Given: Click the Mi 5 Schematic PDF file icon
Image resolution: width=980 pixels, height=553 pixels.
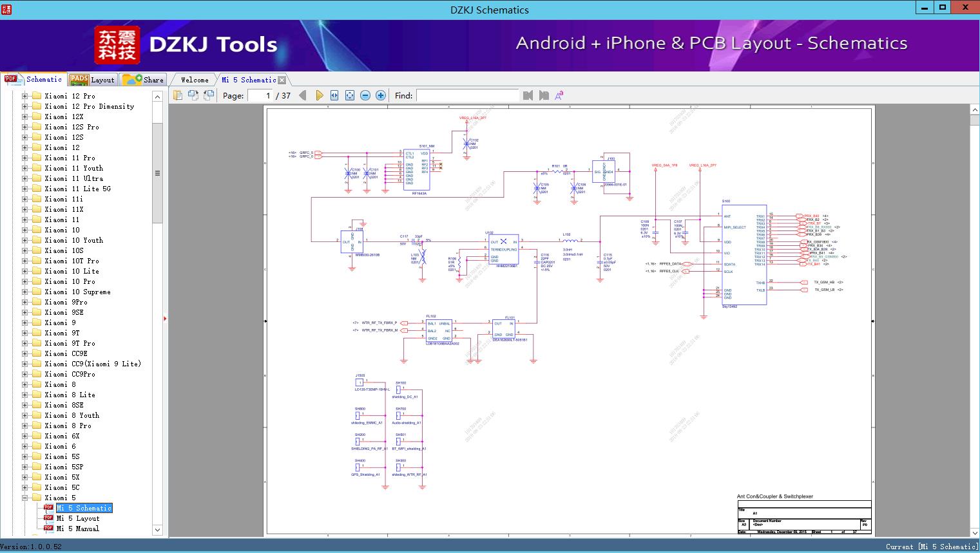Looking at the screenshot, I should (49, 508).
